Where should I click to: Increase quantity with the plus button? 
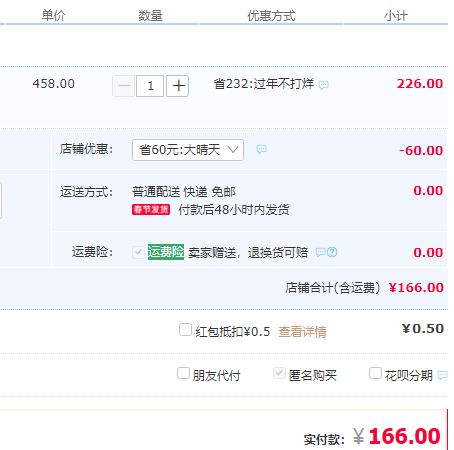point(178,86)
